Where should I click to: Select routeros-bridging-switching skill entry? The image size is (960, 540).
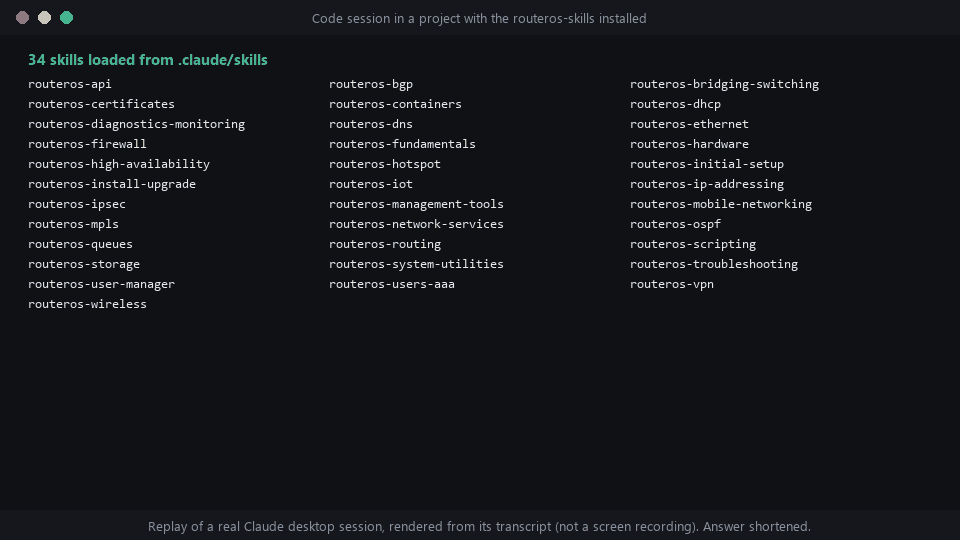(x=724, y=84)
